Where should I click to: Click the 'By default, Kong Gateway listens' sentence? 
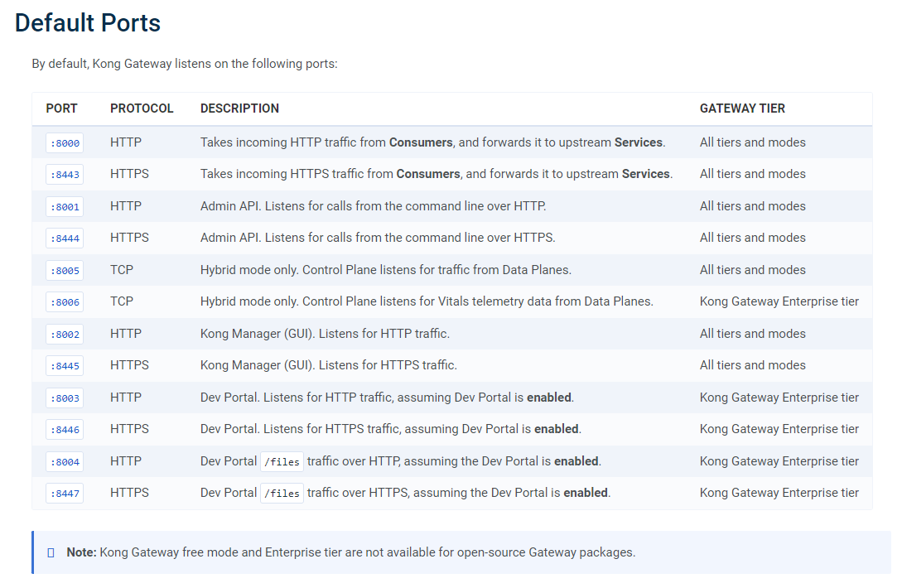185,64
